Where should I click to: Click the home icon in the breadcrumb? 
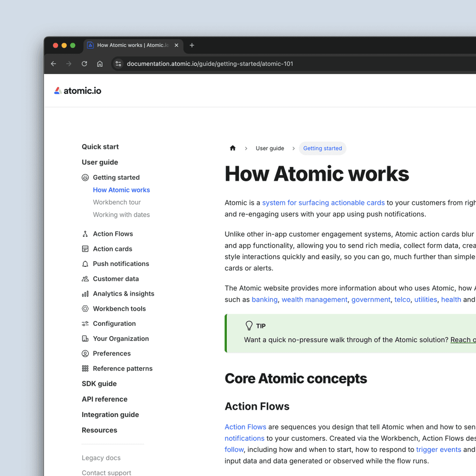[x=232, y=148]
